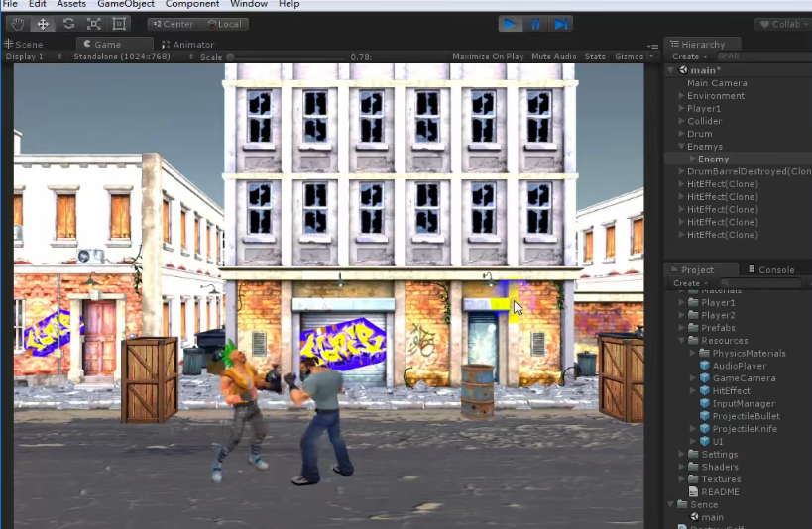The height and width of the screenshot is (529, 812).
Task: Click the Unity scene icon beside main
Action: point(683,70)
